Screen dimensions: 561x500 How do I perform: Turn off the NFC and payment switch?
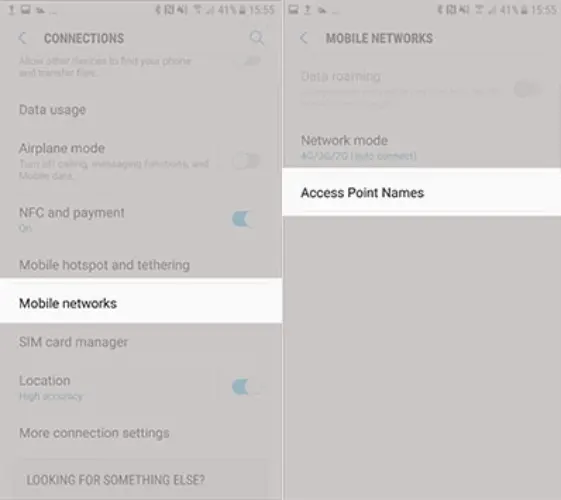click(x=243, y=219)
